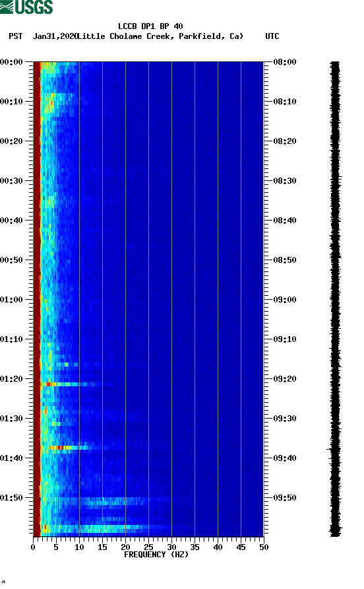Viewport: 364px width, 589px height.
Task: Click the 0 Hz frequency axis label
Action: [x=33, y=547]
